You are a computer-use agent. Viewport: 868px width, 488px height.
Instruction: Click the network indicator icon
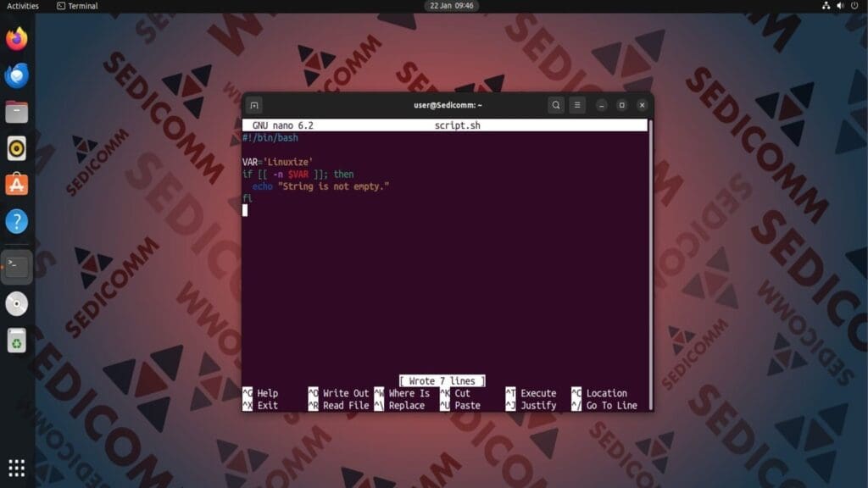[x=826, y=6]
